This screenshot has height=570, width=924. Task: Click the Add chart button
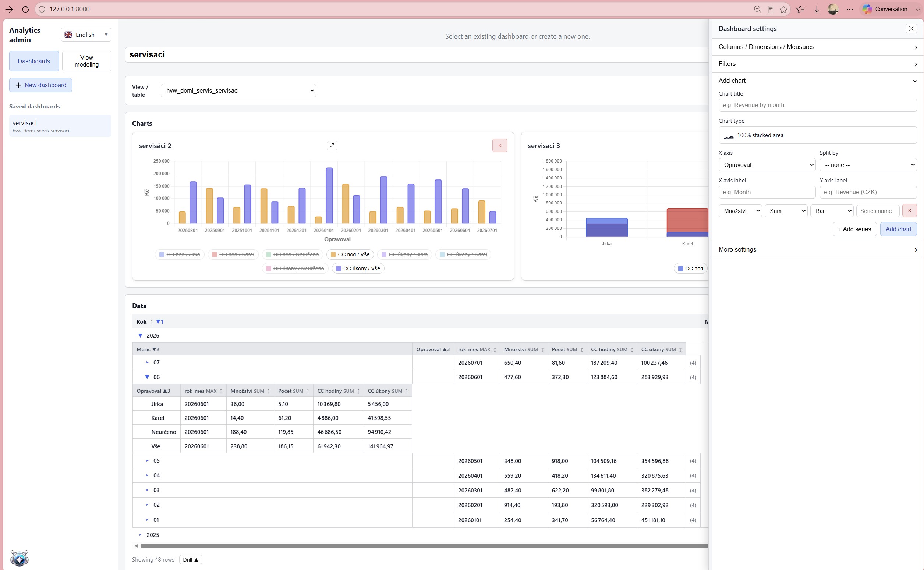click(x=898, y=229)
